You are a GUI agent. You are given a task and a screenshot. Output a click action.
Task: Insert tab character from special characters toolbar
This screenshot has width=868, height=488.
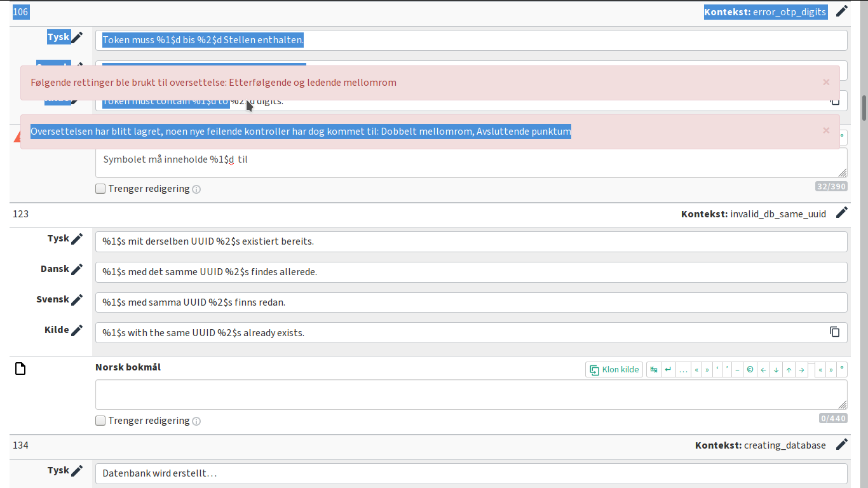pyautogui.click(x=654, y=369)
